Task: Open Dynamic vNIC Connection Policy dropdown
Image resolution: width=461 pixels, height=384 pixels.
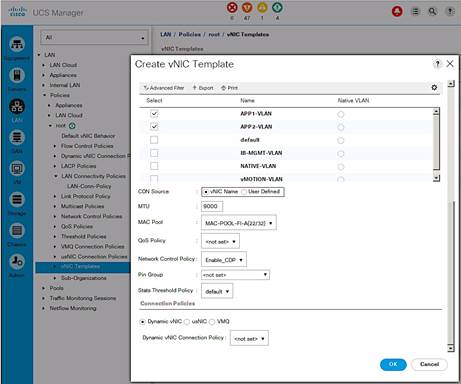Action: coord(249,338)
